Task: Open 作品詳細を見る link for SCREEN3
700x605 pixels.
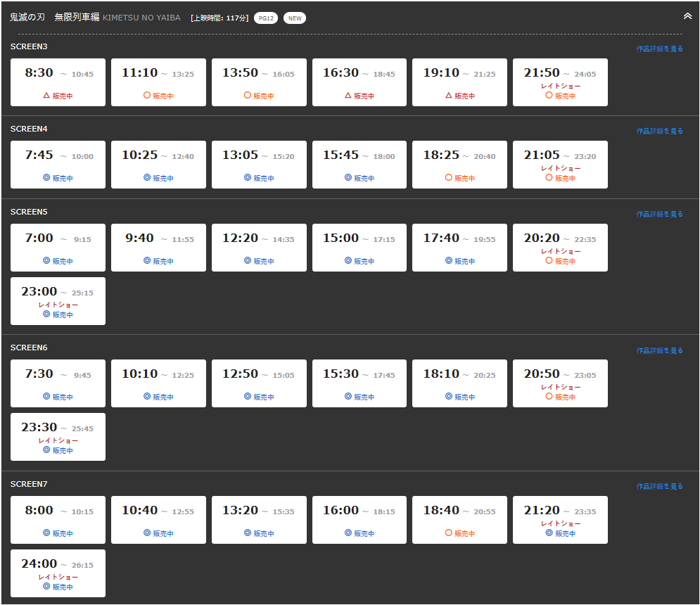Action: 659,49
